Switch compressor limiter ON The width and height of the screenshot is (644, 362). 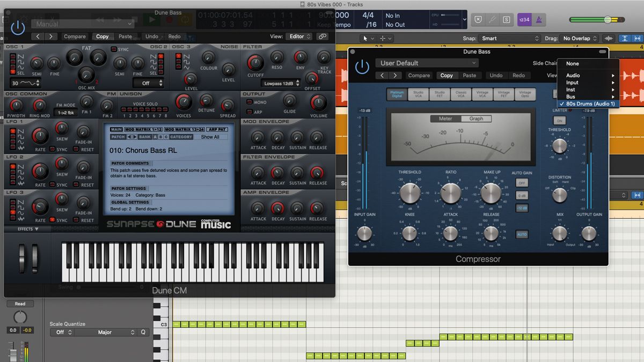560,120
